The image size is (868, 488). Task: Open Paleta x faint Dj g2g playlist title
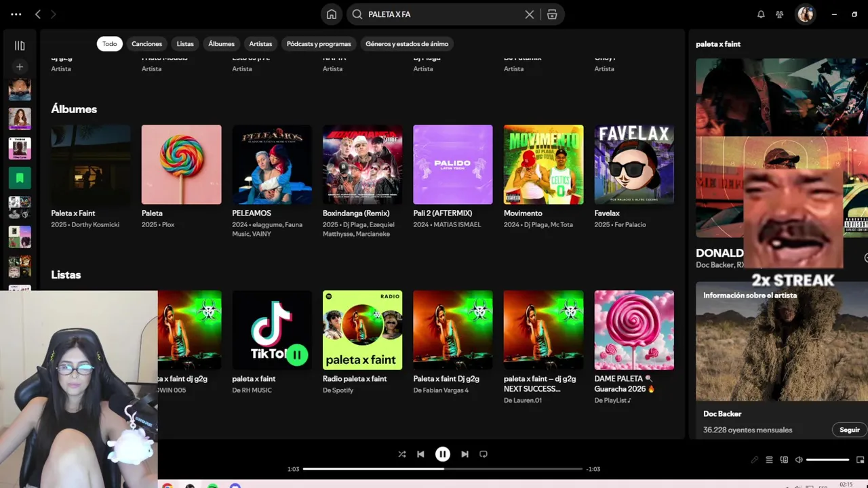click(x=446, y=379)
